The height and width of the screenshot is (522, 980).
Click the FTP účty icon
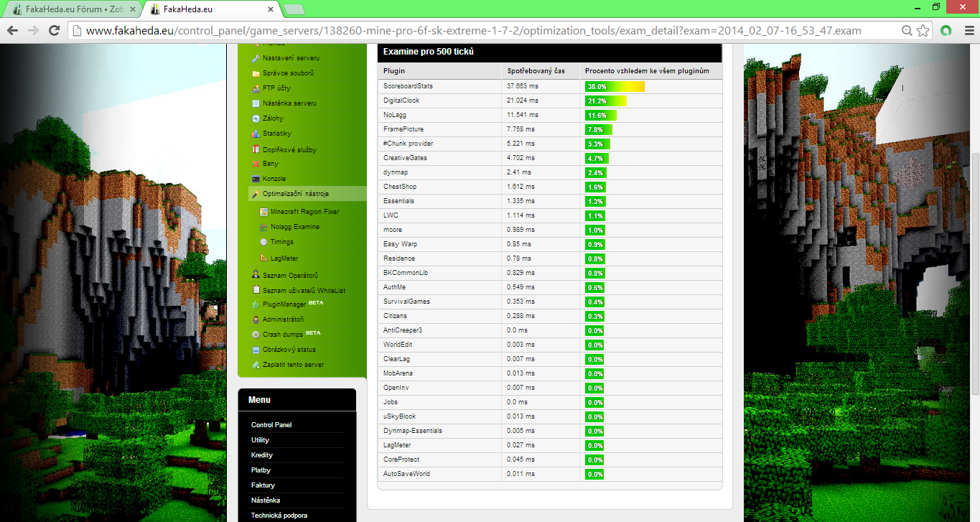click(x=256, y=88)
